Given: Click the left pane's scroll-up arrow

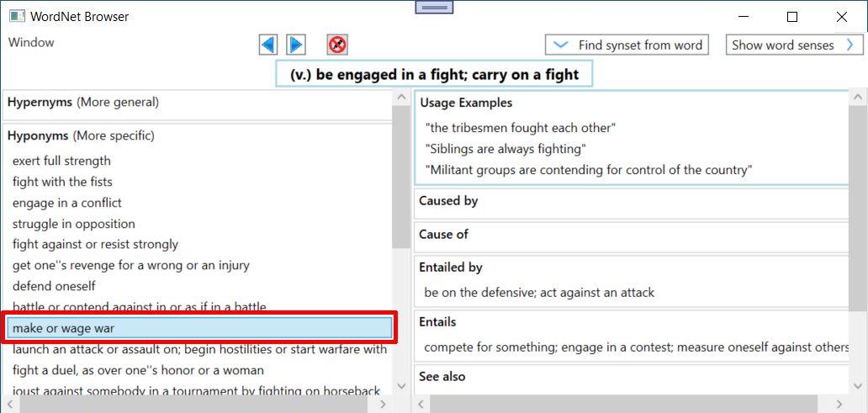Looking at the screenshot, I should 401,98.
